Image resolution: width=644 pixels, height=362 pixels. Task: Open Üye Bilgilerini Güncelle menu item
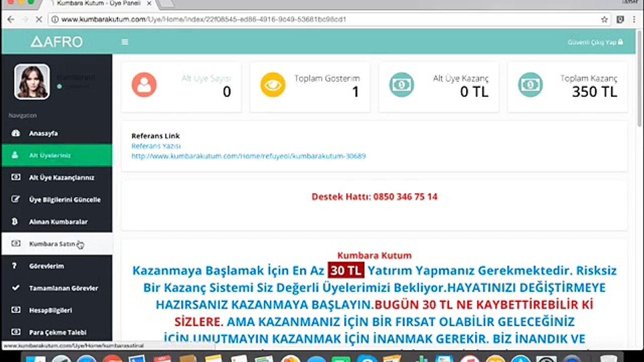click(x=56, y=200)
